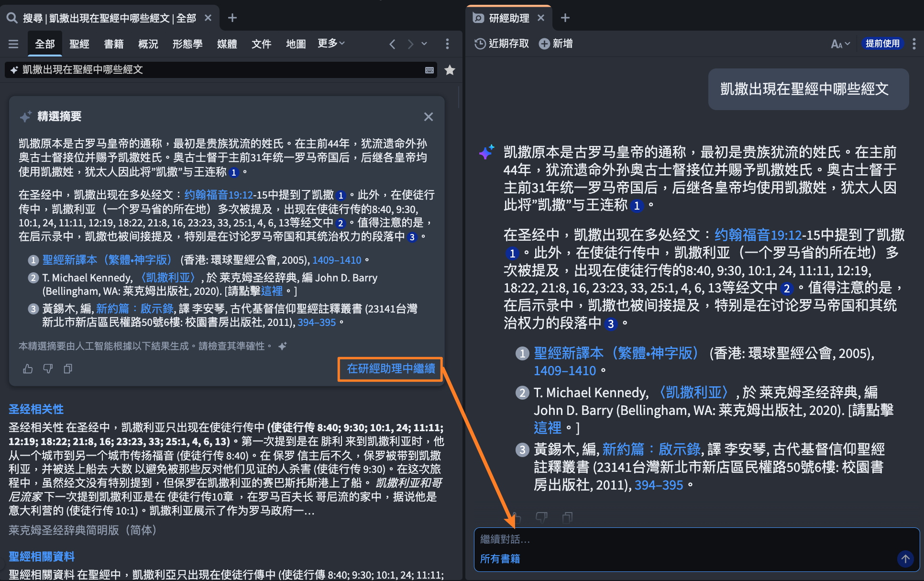Click 所有書籍 scope selector
The width and height of the screenshot is (924, 581).
pyautogui.click(x=500, y=559)
